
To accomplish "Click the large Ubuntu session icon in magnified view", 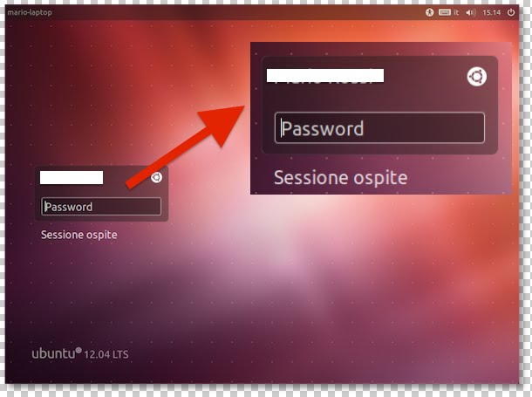I will click(x=477, y=77).
